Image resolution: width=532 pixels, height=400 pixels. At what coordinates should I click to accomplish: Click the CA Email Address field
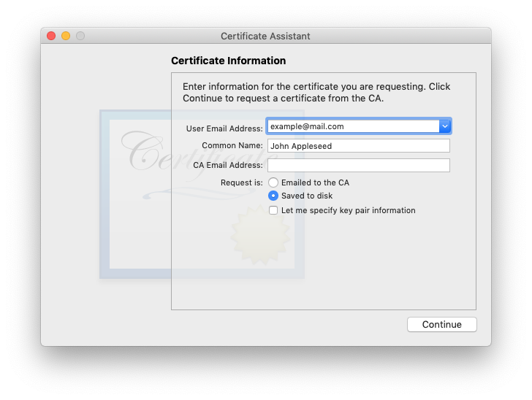(359, 166)
